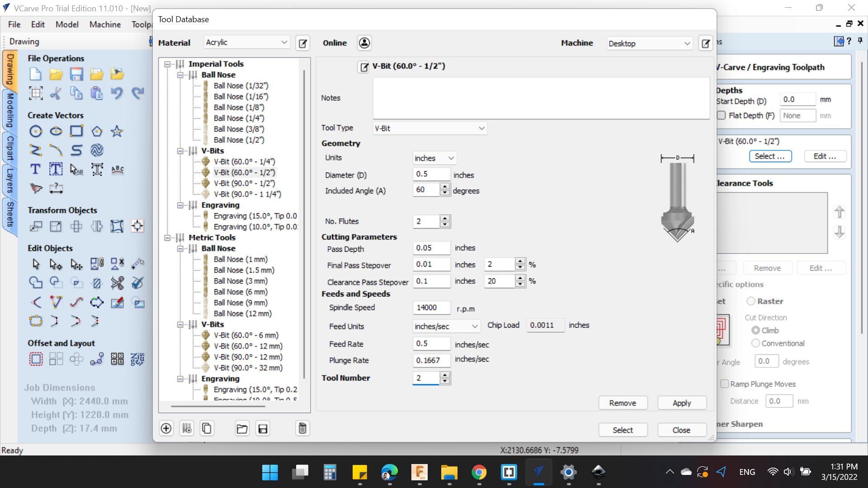Open the File menu
Viewport: 868px width, 488px height.
(x=14, y=24)
